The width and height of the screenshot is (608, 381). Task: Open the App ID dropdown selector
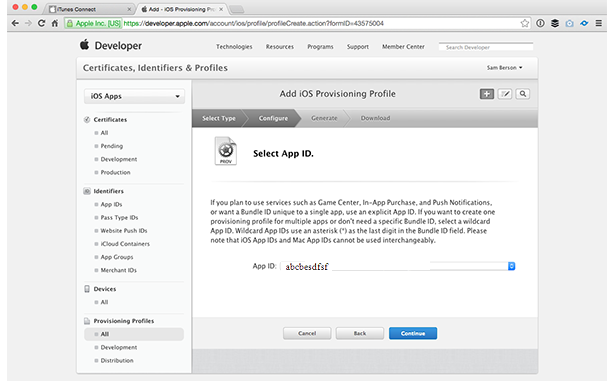(x=398, y=266)
